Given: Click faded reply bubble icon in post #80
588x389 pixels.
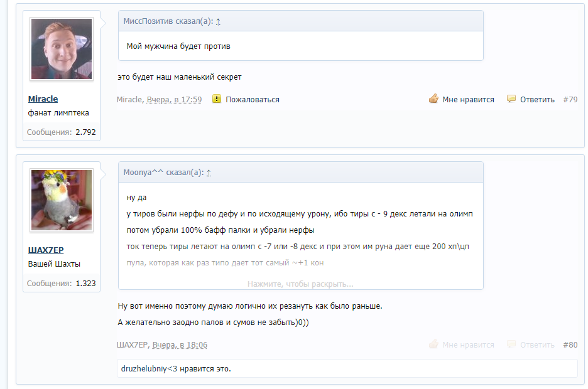Looking at the screenshot, I should [511, 344].
